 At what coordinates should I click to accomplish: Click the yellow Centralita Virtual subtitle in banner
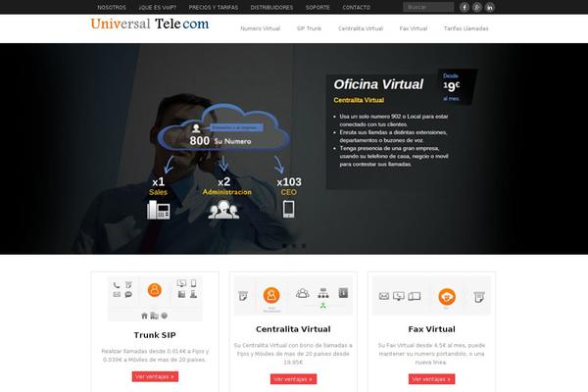pos(359,100)
